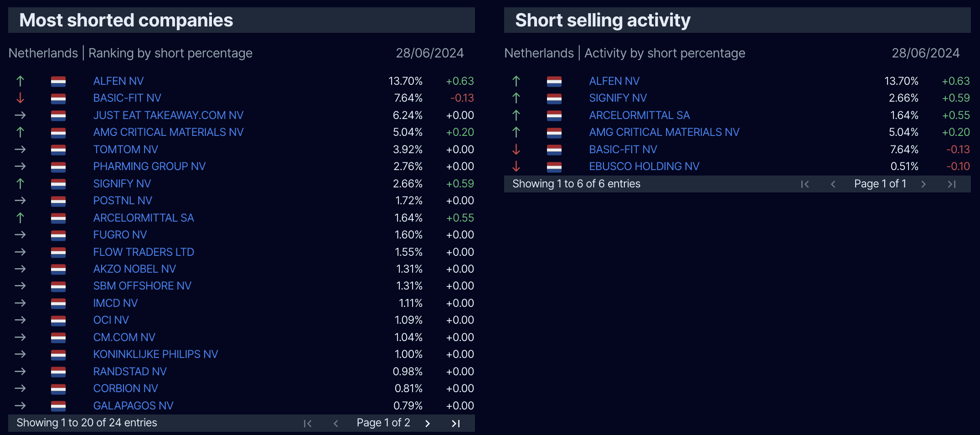Click the sideways arrow beside GALAPAGOS NV
The image size is (980, 435).
pos(20,406)
